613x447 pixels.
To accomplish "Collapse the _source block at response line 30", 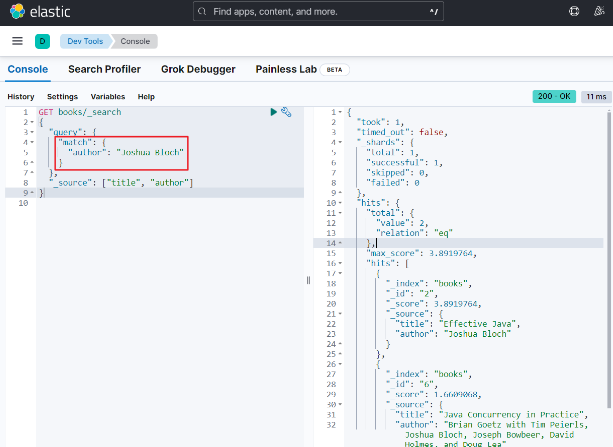I will pos(340,404).
